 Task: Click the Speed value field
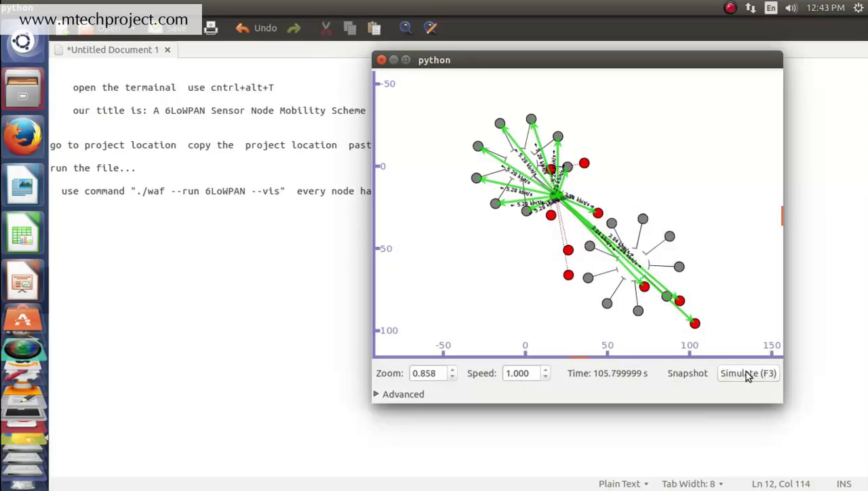point(519,373)
